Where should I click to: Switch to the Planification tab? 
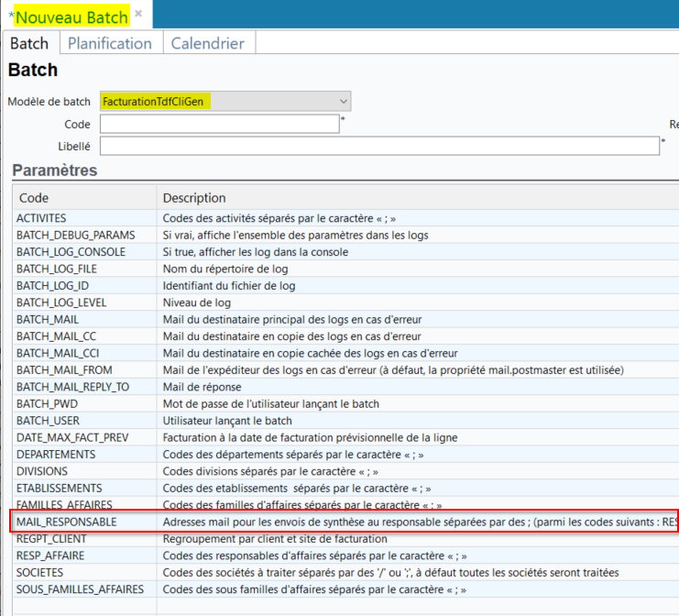tap(110, 43)
